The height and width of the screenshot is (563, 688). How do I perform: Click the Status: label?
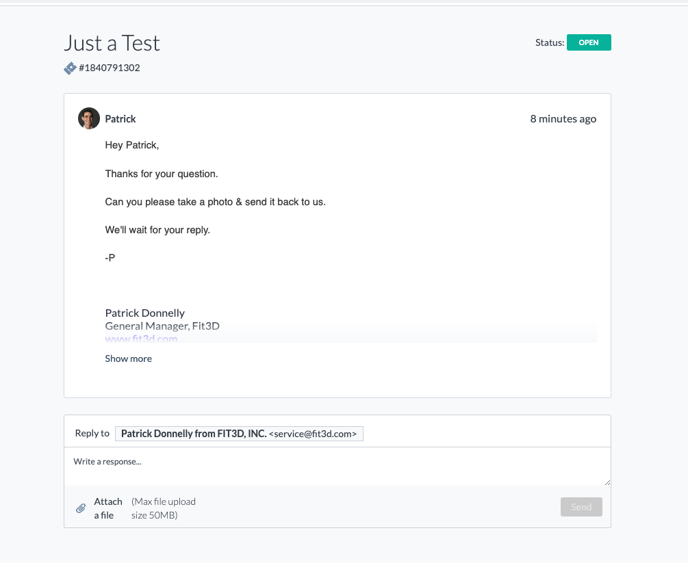pos(549,43)
